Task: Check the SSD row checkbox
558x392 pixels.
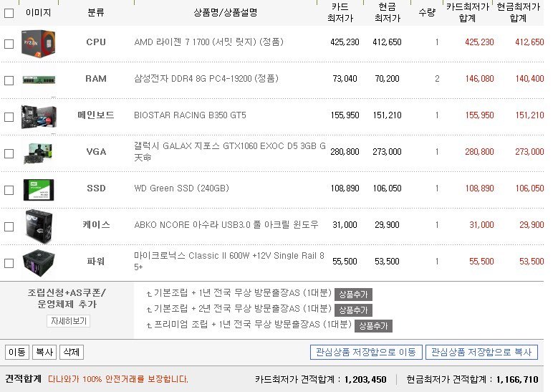Action: (x=9, y=190)
